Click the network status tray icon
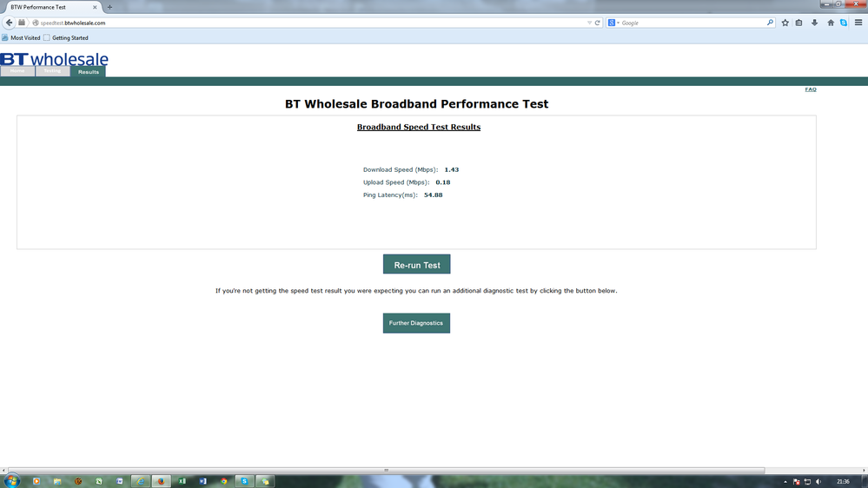868x488 pixels. click(x=807, y=482)
